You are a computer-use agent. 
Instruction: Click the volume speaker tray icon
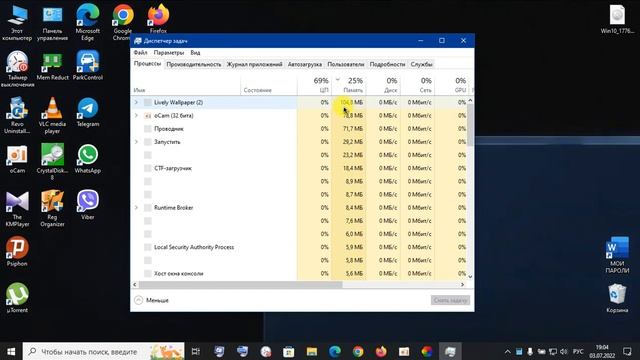point(564,351)
